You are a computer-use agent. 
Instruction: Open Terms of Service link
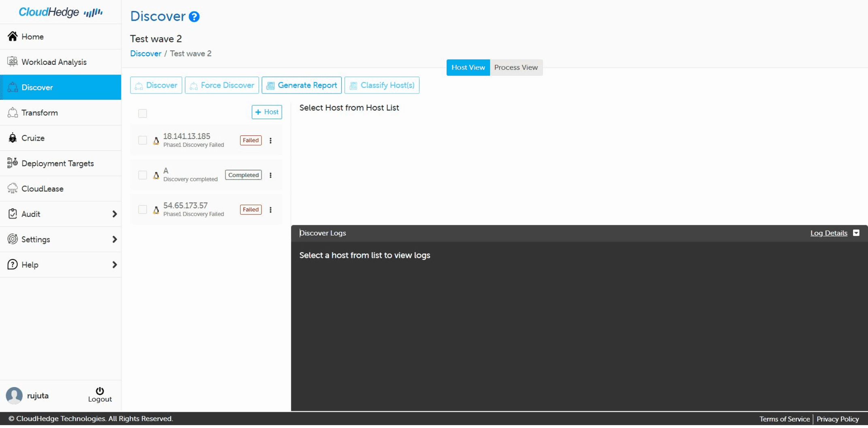tap(784, 419)
